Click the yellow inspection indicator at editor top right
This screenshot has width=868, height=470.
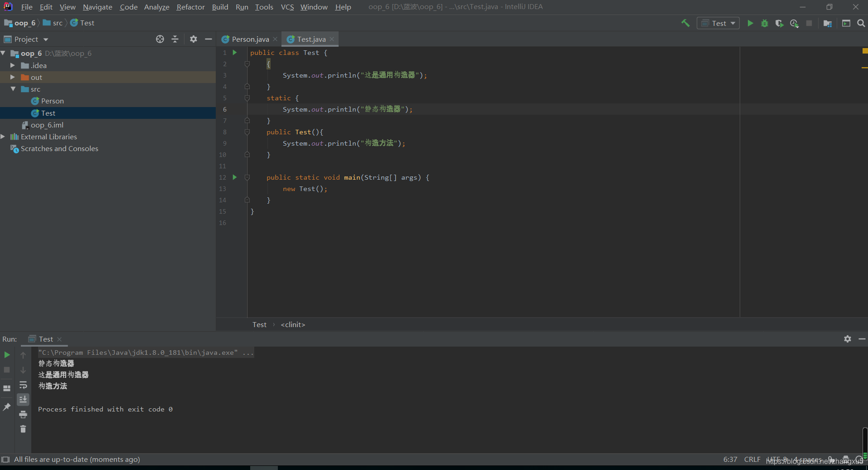(865, 51)
